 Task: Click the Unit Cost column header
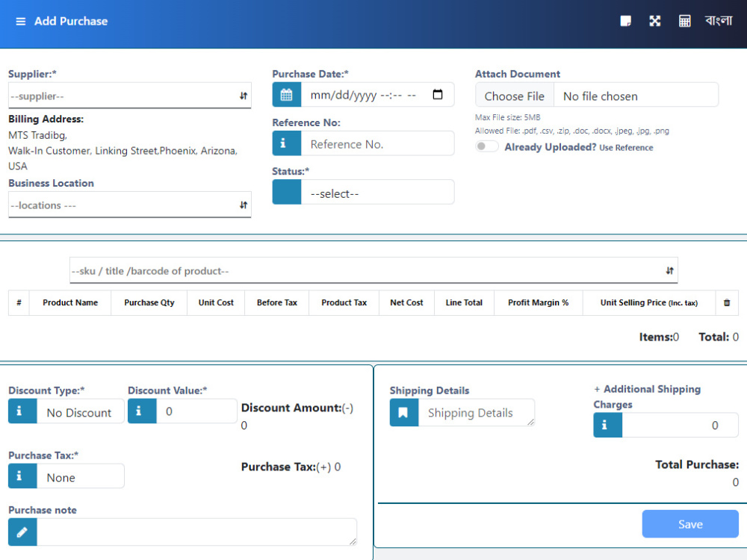216,302
